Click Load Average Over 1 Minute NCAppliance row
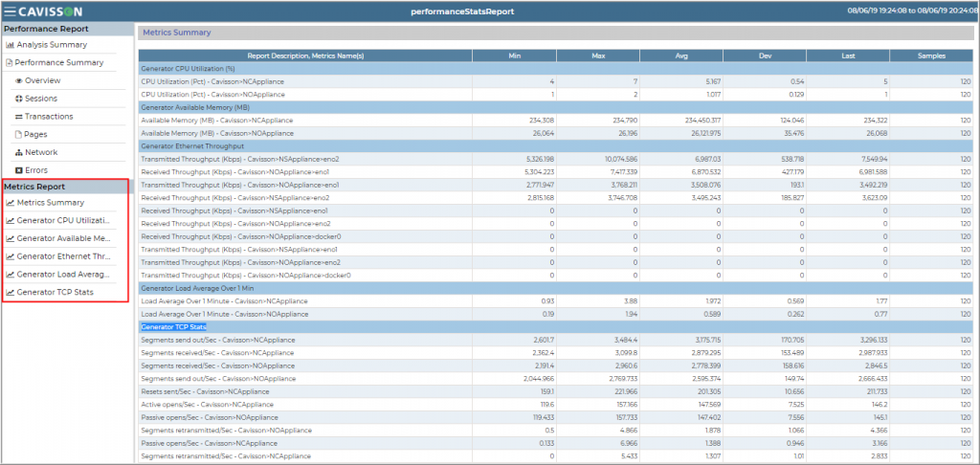Screen dimensions: 980x465 click(x=556, y=300)
